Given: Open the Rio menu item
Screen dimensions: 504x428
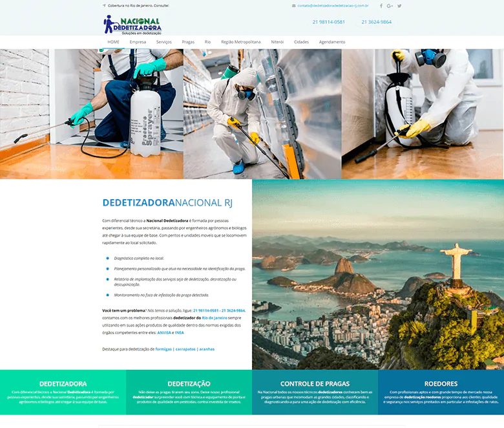Looking at the screenshot, I should tap(207, 42).
